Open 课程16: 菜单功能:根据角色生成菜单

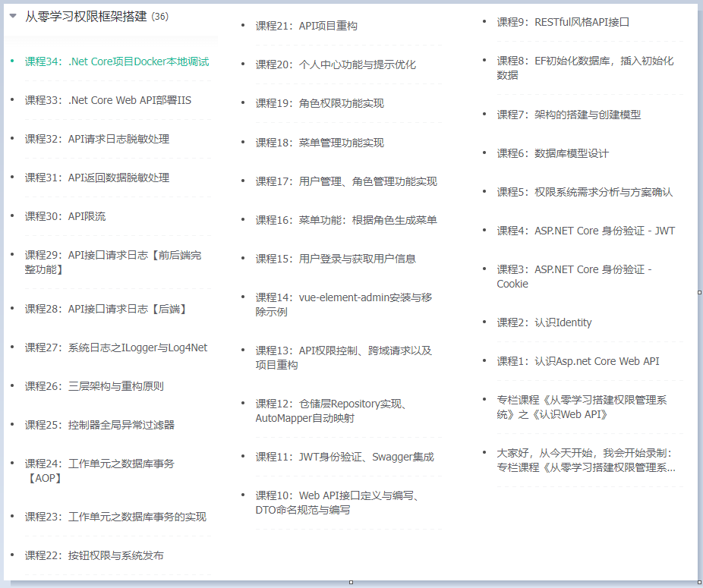click(x=346, y=219)
